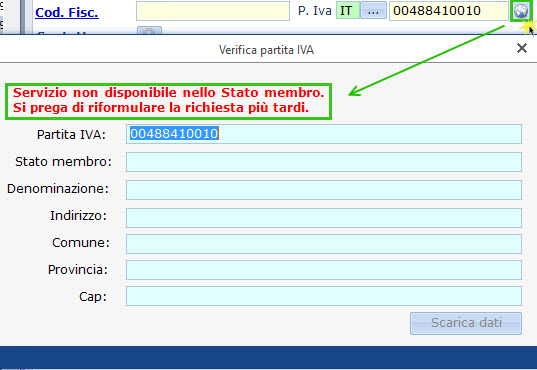Viewport: 537px width, 370px height.
Task: Close the Verifica partita IVA dialog
Action: (522, 48)
